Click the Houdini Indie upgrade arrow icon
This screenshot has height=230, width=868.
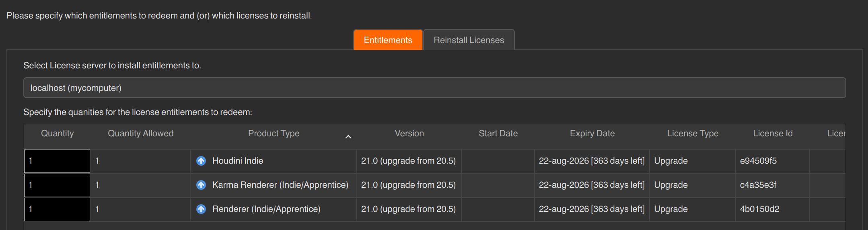[x=201, y=161]
